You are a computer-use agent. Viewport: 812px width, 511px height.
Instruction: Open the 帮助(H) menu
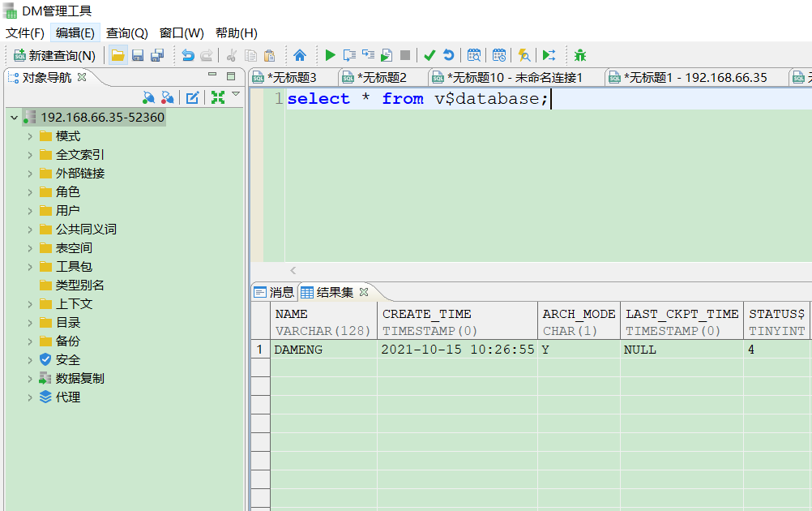(x=237, y=32)
